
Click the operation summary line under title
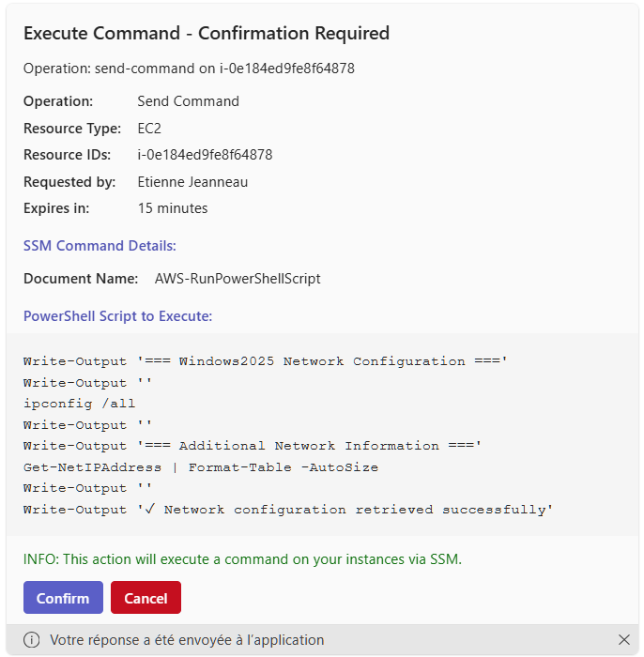coord(189,69)
